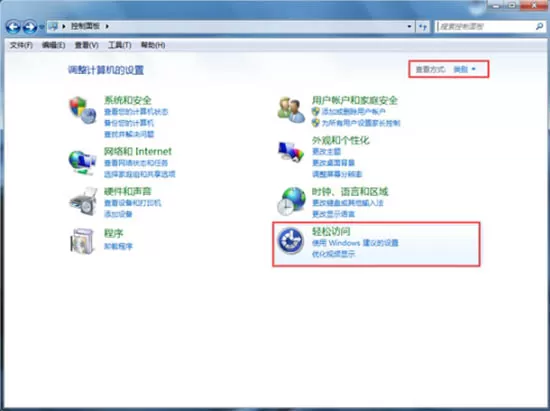Click 添加设备 link
This screenshot has height=411, width=550.
tap(118, 214)
